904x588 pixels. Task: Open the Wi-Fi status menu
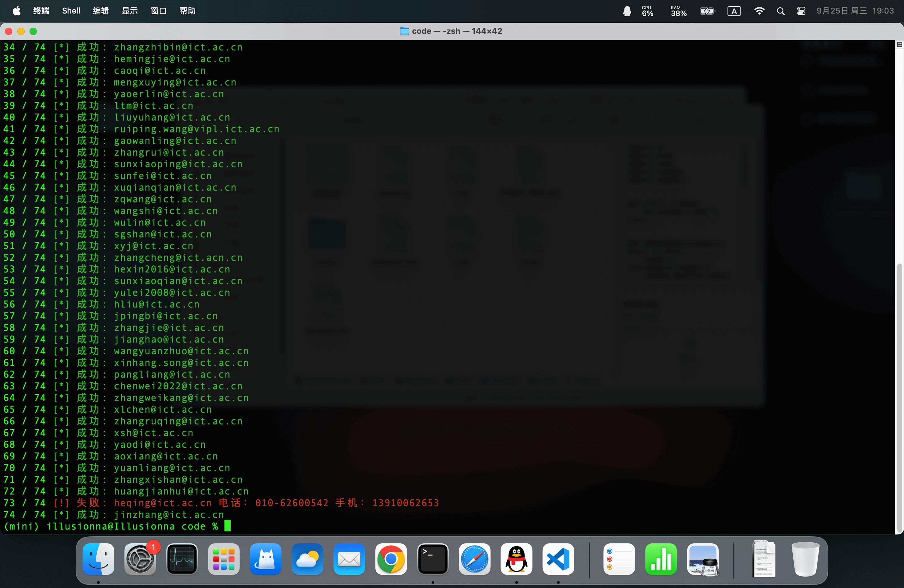[759, 11]
